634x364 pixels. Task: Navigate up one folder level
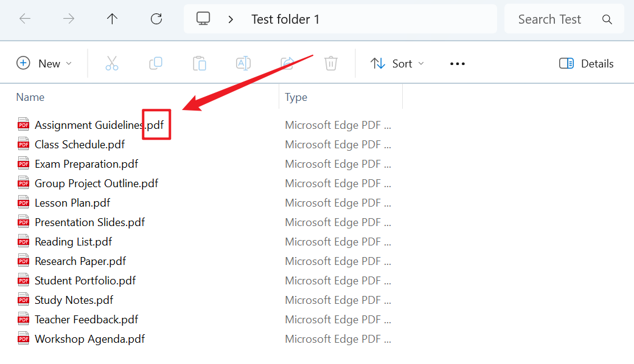point(112,19)
